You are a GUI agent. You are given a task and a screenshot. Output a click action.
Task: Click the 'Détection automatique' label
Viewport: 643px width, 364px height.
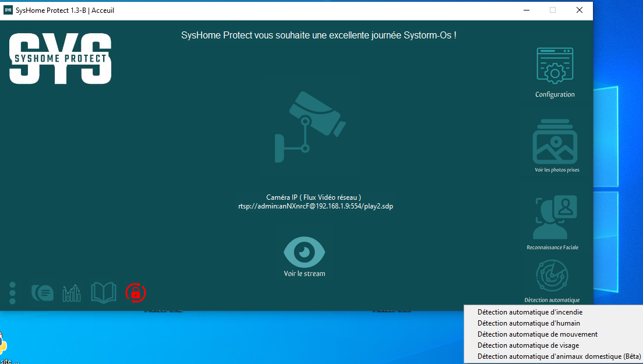point(552,300)
